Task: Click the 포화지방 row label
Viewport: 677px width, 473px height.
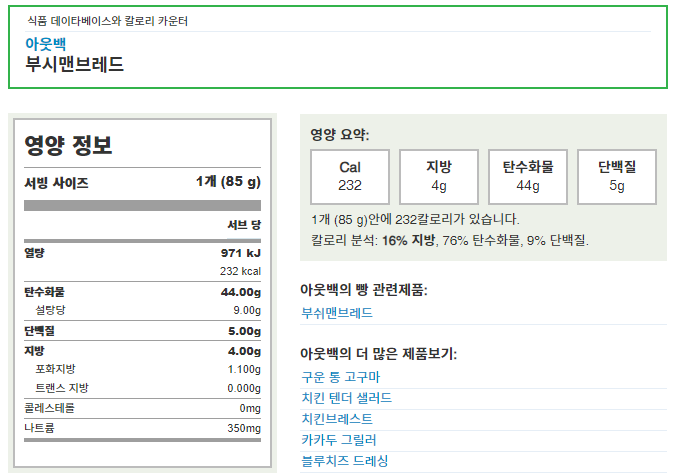Action: pos(55,369)
